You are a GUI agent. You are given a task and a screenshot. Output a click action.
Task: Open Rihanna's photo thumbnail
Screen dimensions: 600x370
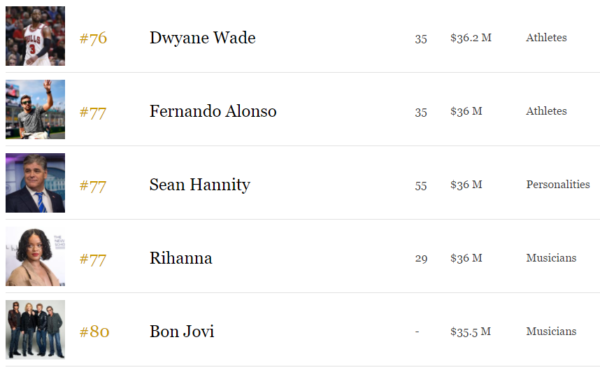[35, 256]
